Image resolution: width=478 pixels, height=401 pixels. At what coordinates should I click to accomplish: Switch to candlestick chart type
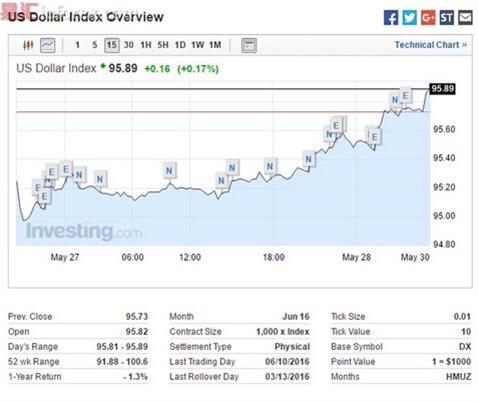coord(28,45)
